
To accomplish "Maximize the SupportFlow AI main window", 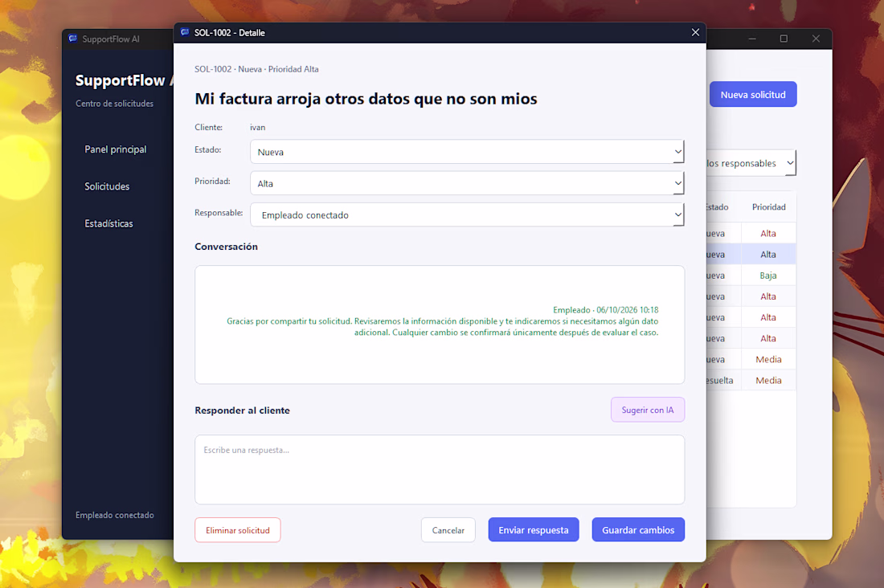I will tap(784, 39).
